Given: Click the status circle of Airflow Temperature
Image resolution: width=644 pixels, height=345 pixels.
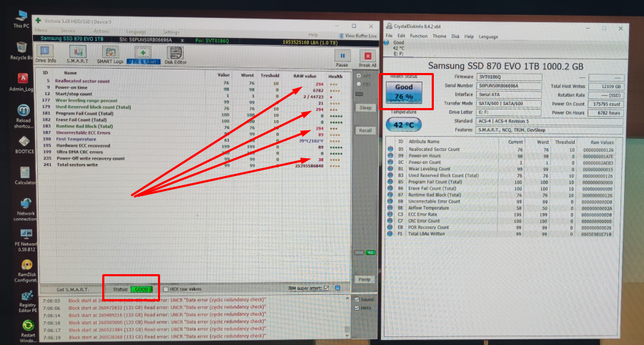Looking at the screenshot, I should point(390,208).
